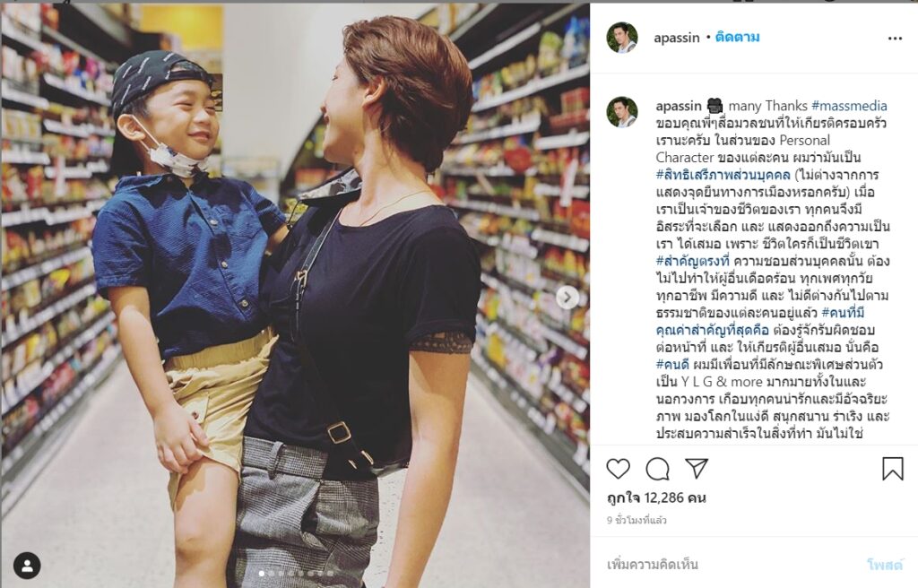Image resolution: width=918 pixels, height=588 pixels.
Task: Go to next photo with arrow
Action: click(x=567, y=298)
